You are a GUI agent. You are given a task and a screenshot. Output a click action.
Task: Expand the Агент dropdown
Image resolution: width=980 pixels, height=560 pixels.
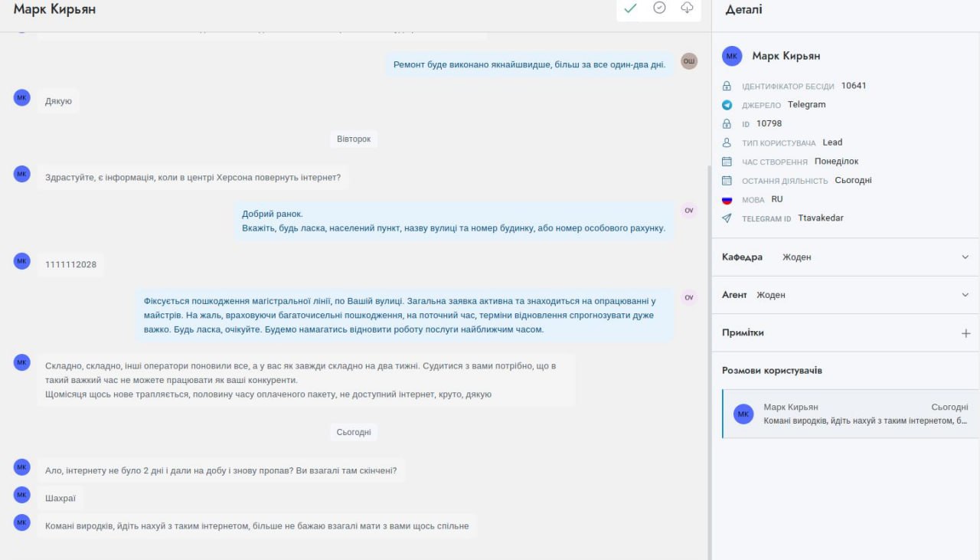965,295
